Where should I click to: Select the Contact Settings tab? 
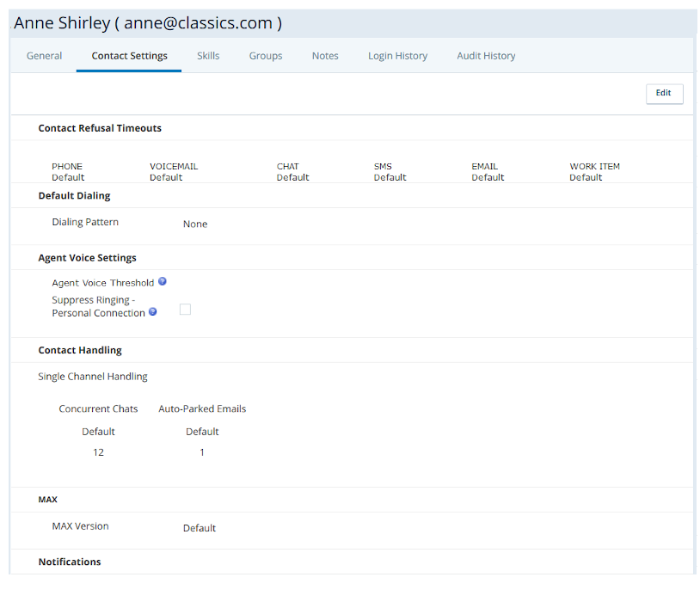point(130,56)
